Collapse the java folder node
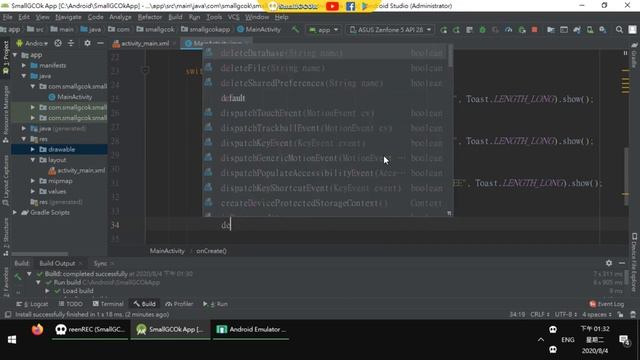This screenshot has width=640, height=360. tap(24, 76)
